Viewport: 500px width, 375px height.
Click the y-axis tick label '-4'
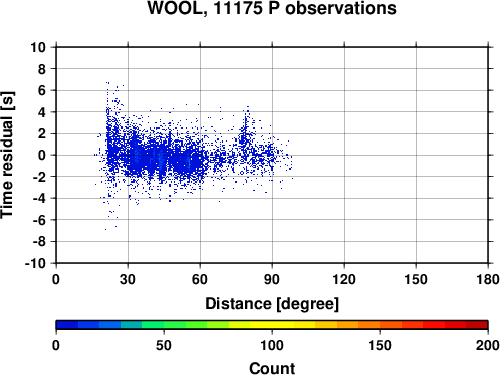(x=39, y=198)
